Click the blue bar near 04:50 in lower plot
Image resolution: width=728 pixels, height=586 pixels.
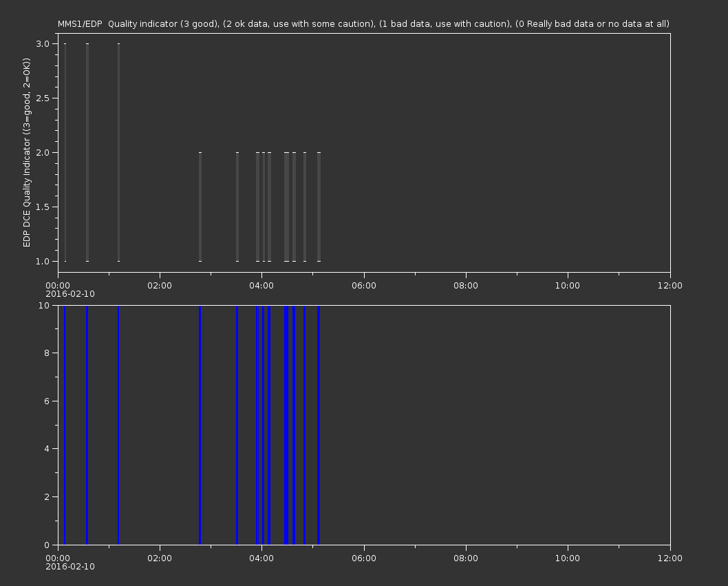[x=305, y=425]
